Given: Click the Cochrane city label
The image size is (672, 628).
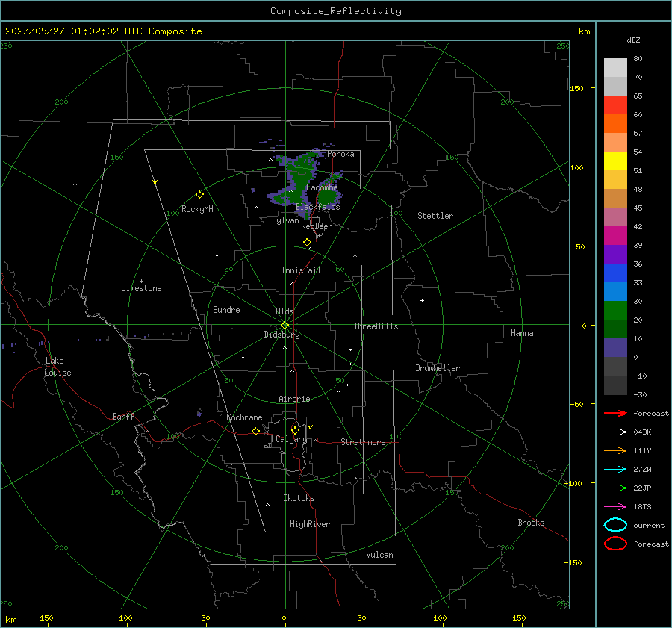Looking at the screenshot, I should coord(244,417).
